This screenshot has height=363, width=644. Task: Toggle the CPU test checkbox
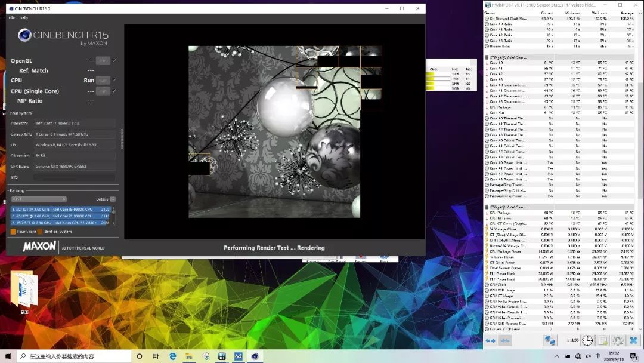[x=114, y=80]
